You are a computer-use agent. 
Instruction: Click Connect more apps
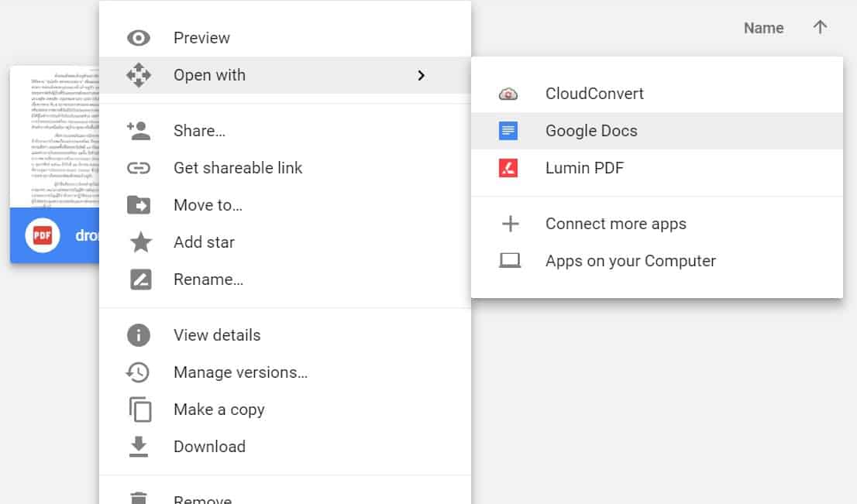click(615, 224)
